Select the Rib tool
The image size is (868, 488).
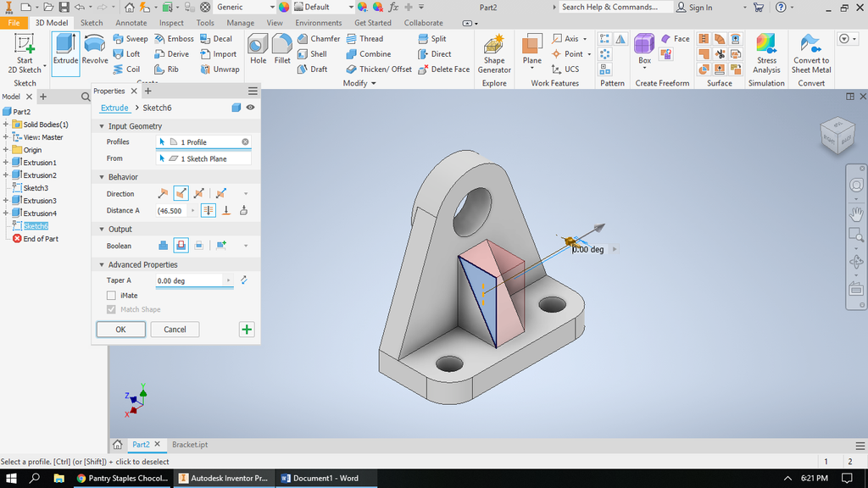click(x=167, y=69)
